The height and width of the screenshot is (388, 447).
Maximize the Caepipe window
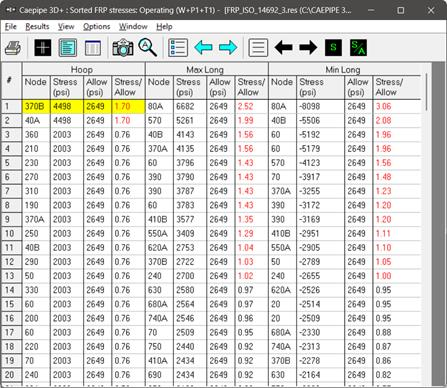pyautogui.click(x=401, y=10)
